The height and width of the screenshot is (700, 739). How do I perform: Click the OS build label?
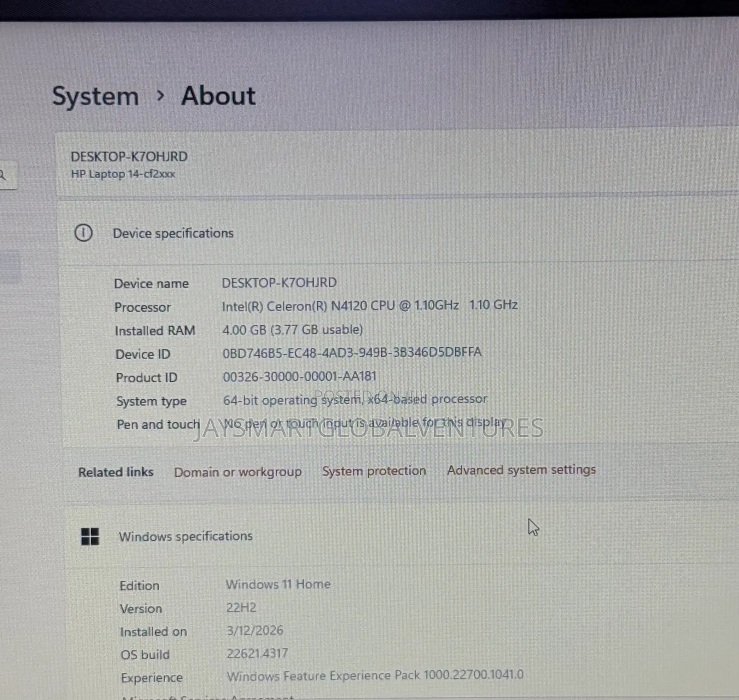(145, 655)
